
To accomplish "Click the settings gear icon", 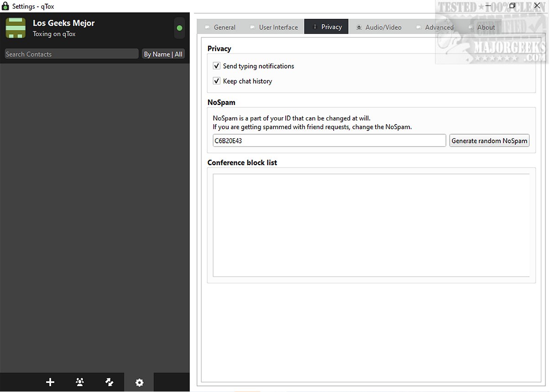I will click(139, 382).
